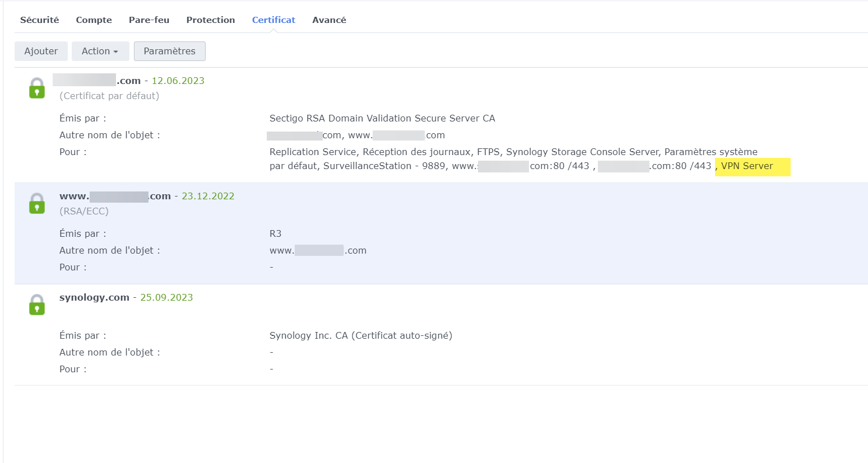Click the highlighted VPN Server text
Screen dimensions: 868x463
pyautogui.click(x=747, y=166)
